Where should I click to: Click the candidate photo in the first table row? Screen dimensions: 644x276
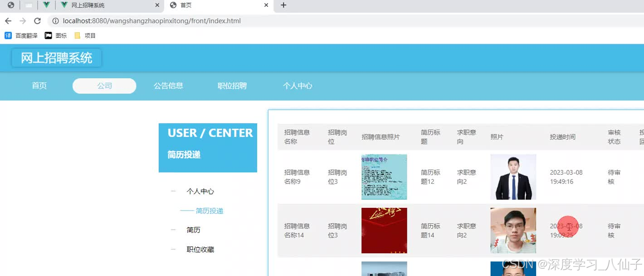coord(513,177)
